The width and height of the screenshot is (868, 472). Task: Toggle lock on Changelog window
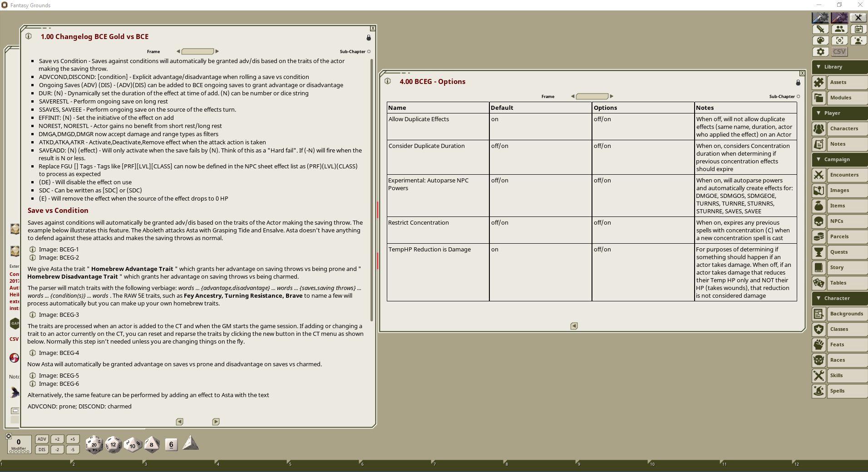click(x=369, y=38)
